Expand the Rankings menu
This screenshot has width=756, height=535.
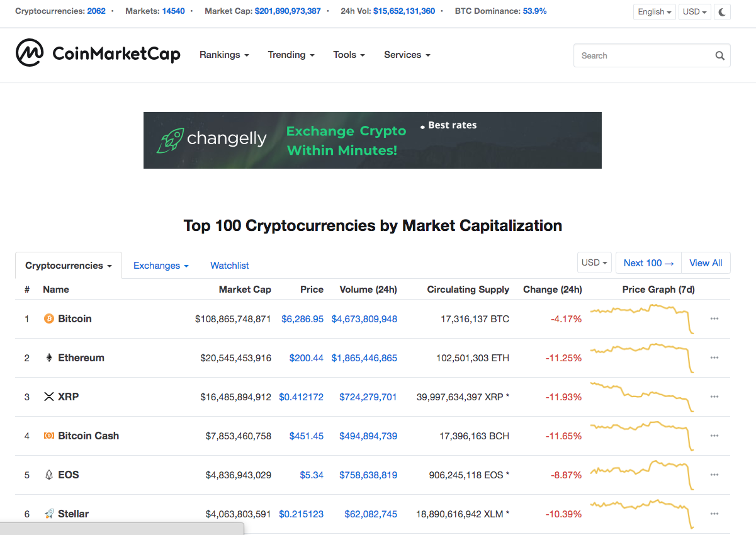(224, 55)
